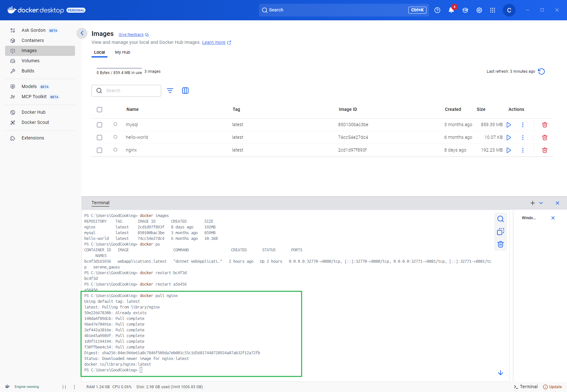
Task: Open more actions for mysql image
Action: pos(523,125)
